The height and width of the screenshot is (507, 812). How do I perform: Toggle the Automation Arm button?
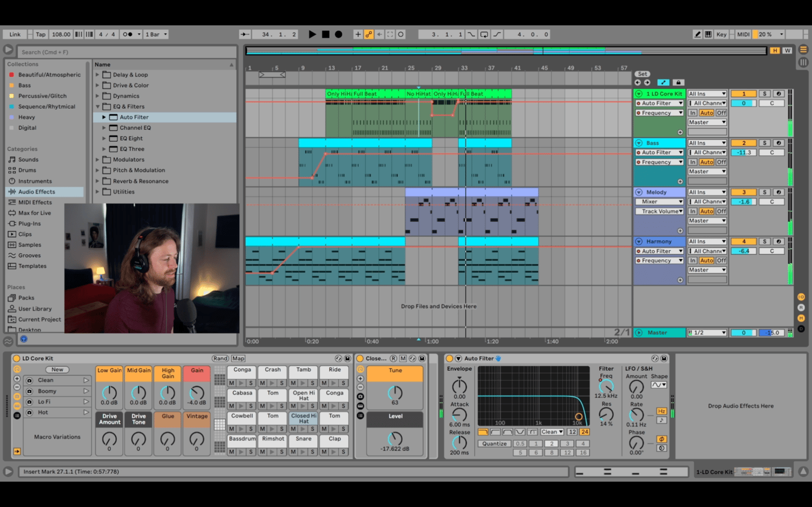[369, 34]
